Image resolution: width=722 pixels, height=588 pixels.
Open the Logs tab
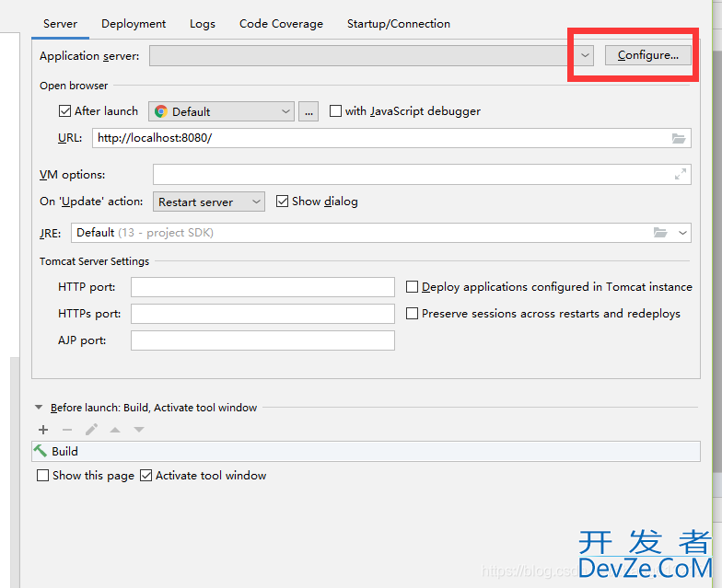(203, 24)
